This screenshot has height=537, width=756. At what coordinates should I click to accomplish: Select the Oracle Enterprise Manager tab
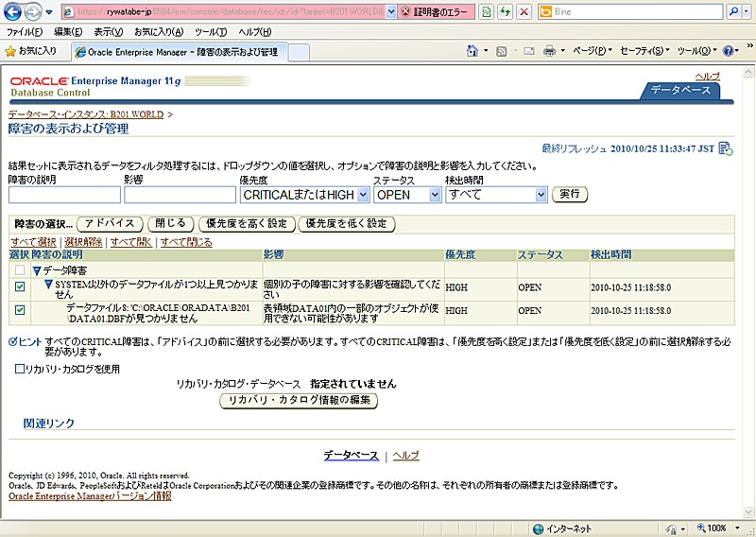click(x=180, y=52)
